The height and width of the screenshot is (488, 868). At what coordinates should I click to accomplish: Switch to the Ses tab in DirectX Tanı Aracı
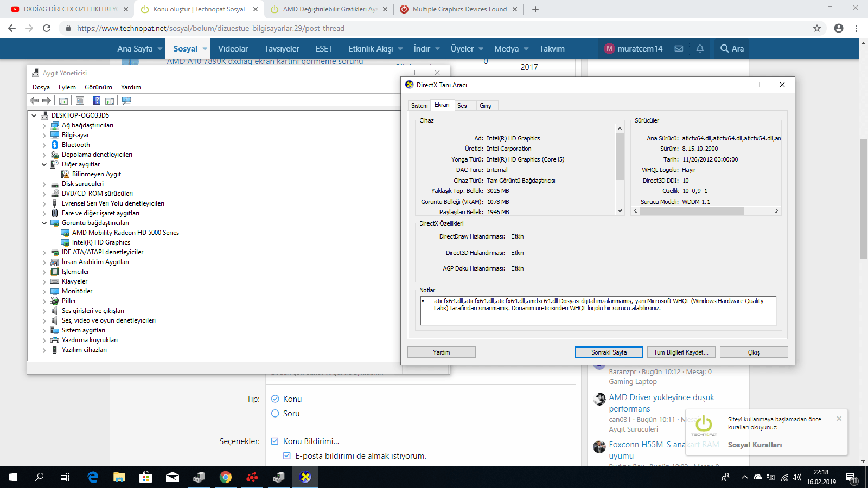[x=462, y=106]
